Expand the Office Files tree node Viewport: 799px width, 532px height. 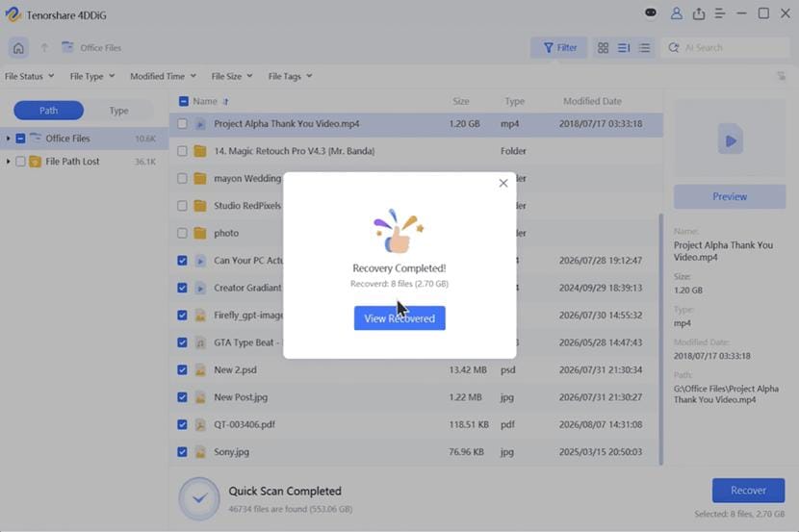pyautogui.click(x=8, y=139)
